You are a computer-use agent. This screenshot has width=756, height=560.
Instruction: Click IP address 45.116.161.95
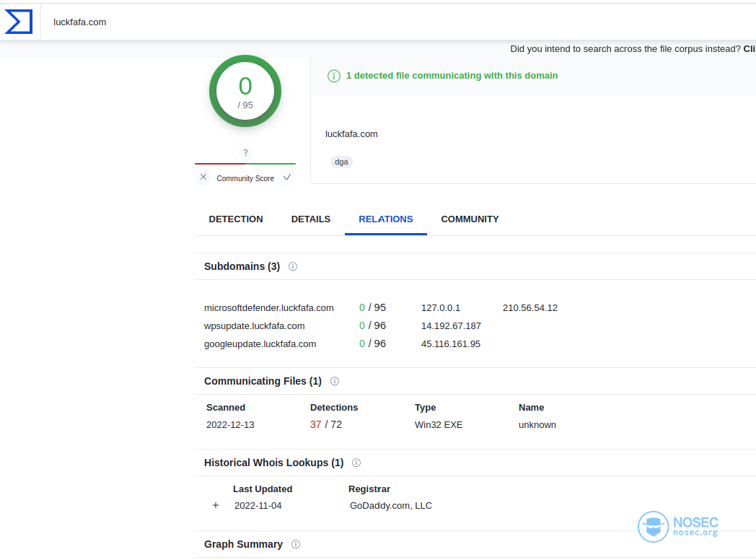tap(450, 344)
